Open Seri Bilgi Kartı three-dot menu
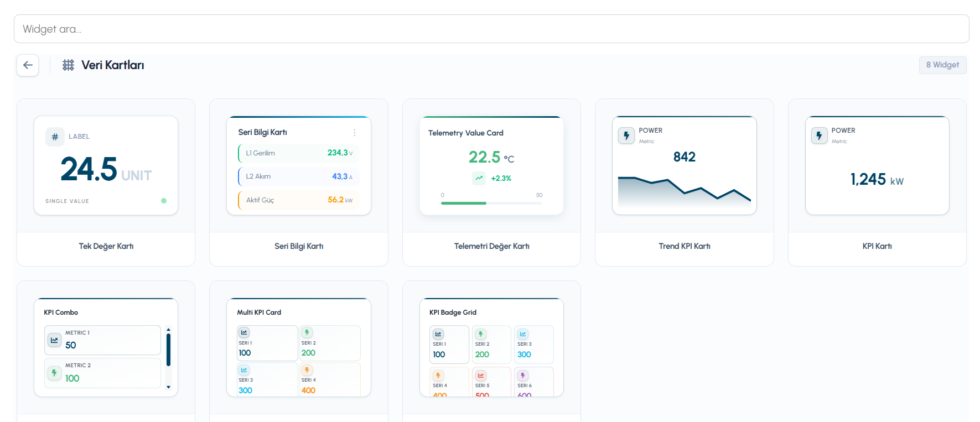This screenshot has height=422, width=980. 354,133
